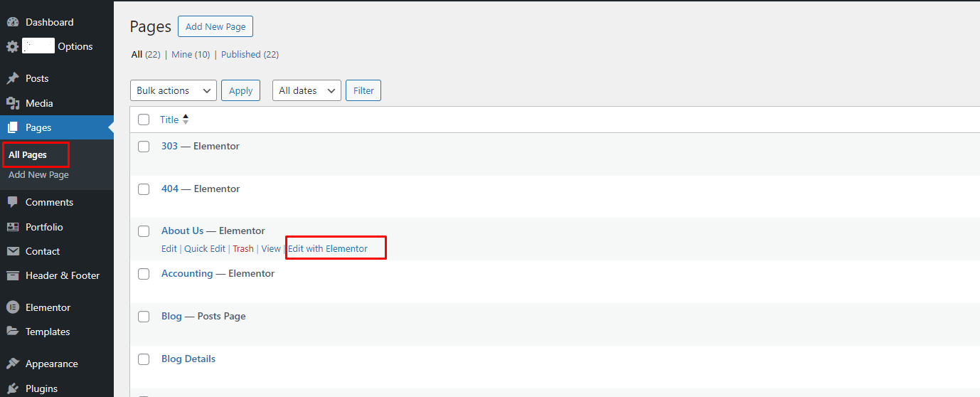Image resolution: width=980 pixels, height=397 pixels.
Task: Open Add New Page submenu item
Action: tap(38, 174)
